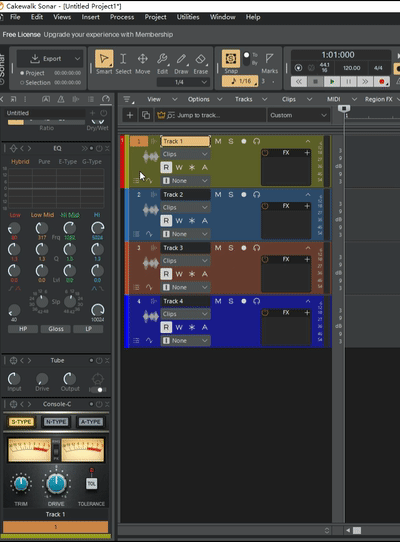Screen dimensions: 400x542
Task: Open the Process menu
Action: [122, 17]
